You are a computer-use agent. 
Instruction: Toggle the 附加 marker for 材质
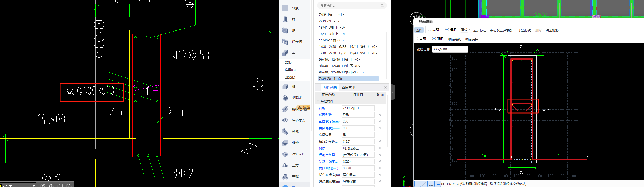(x=380, y=148)
